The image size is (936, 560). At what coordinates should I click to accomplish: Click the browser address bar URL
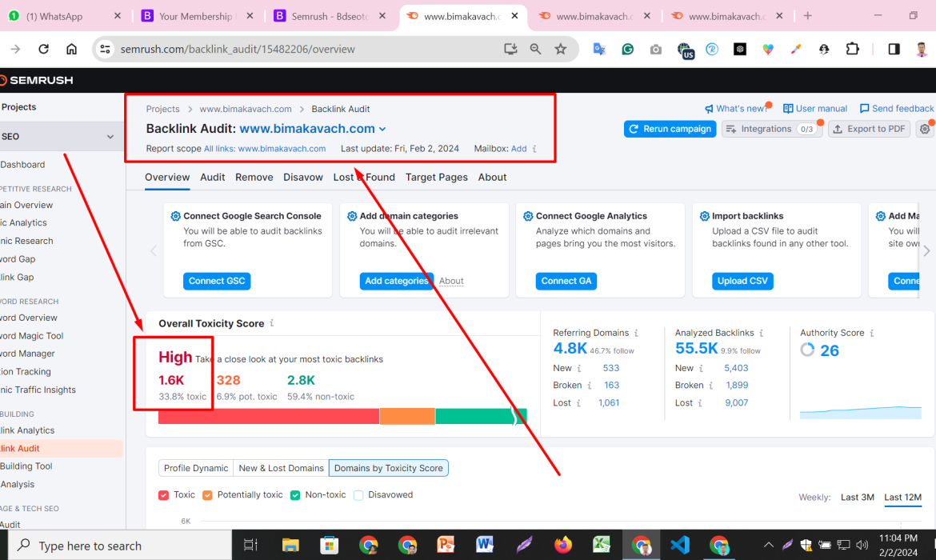coord(238,49)
